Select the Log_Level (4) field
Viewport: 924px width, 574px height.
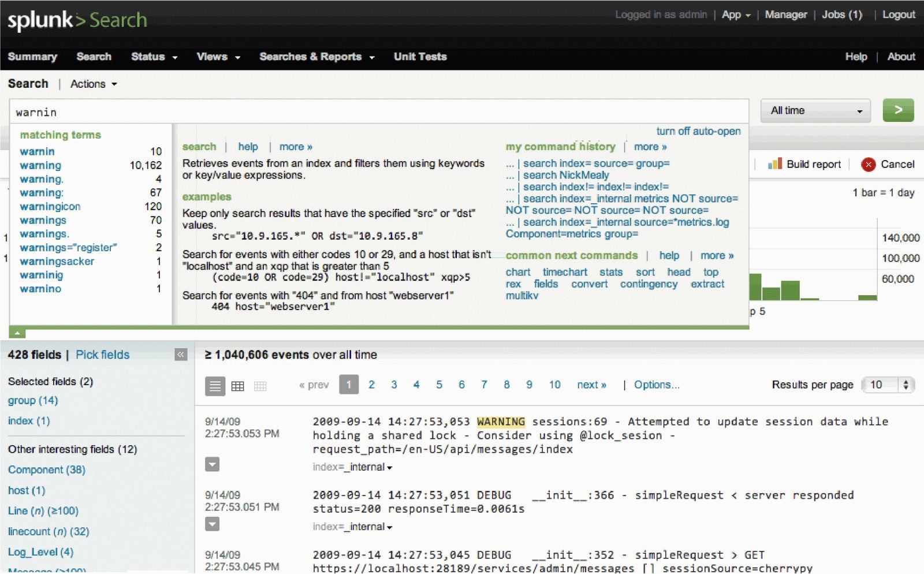click(40, 552)
